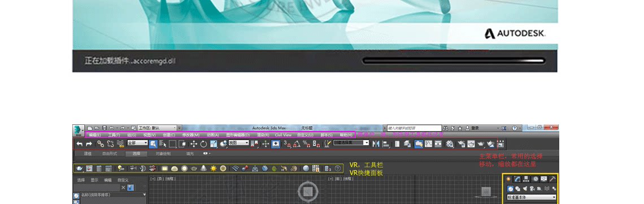Open the 修改器(M) menu

click(x=191, y=135)
